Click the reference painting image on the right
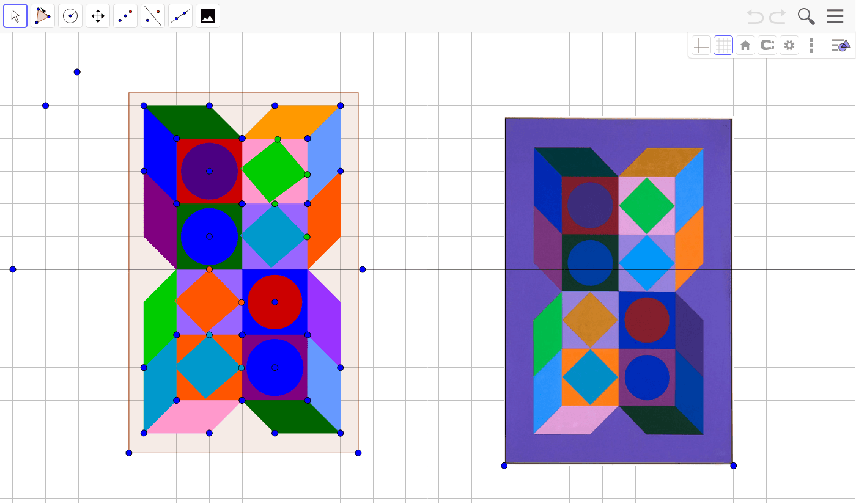The height and width of the screenshot is (504, 856). tap(619, 291)
